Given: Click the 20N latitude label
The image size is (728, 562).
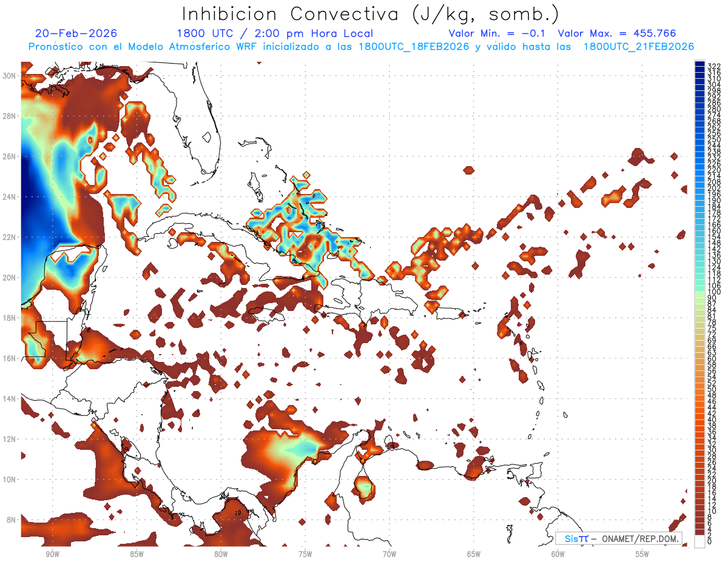Looking at the screenshot, I should pyautogui.click(x=10, y=278).
